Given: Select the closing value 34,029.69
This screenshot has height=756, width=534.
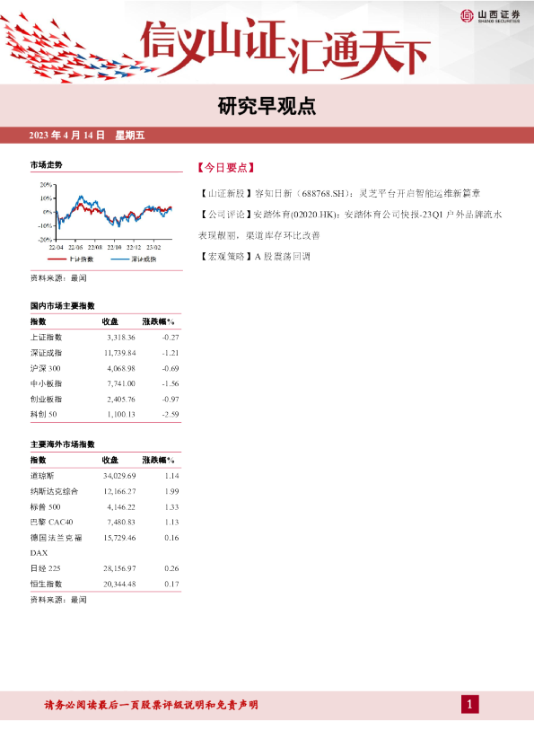Looking at the screenshot, I should [119, 476].
